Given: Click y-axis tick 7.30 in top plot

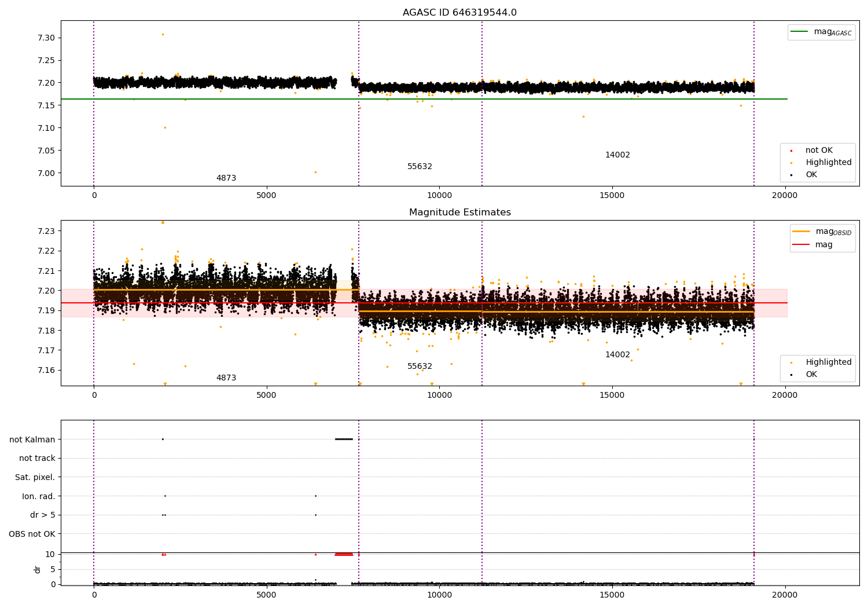Looking at the screenshot, I should pos(46,38).
